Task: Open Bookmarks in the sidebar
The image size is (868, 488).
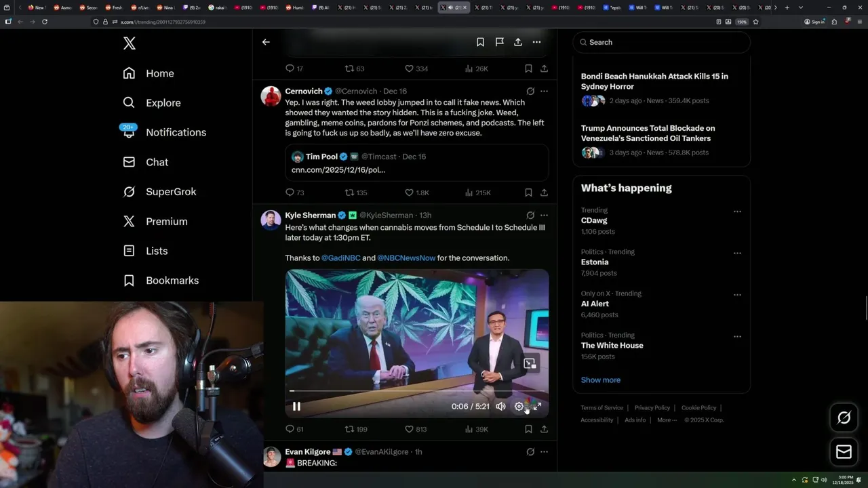Action: 161,281
